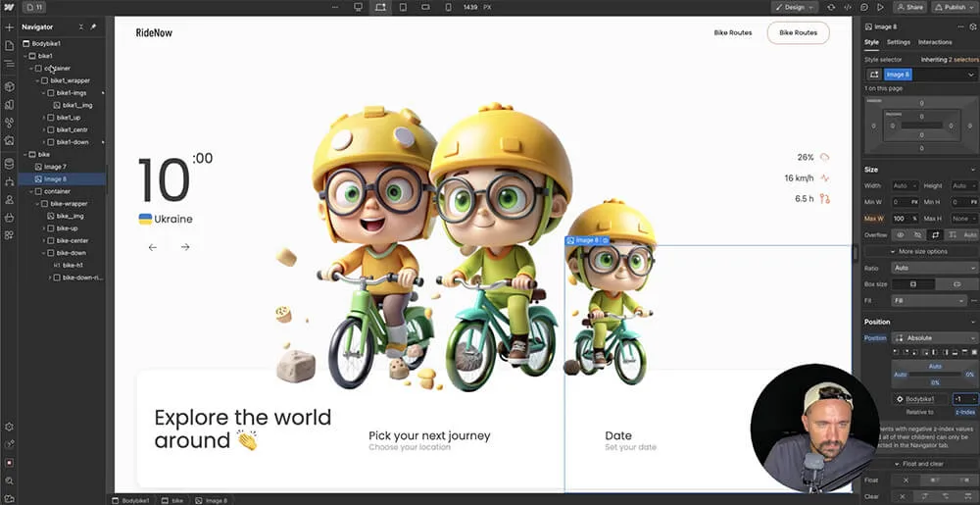
Task: Click the Share button
Action: coord(910,8)
